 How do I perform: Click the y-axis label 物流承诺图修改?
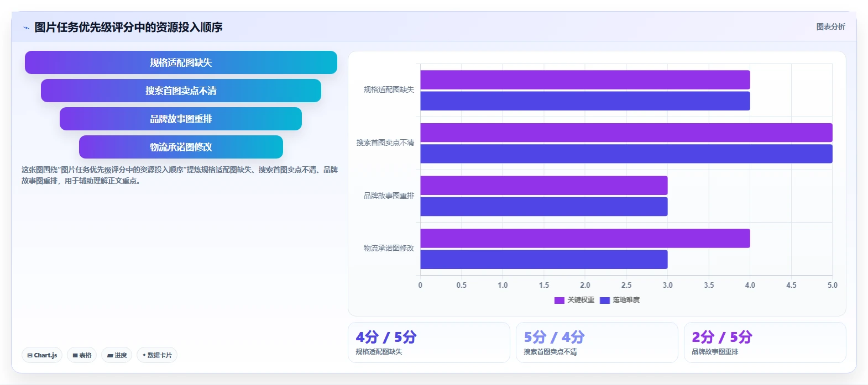pyautogui.click(x=389, y=248)
